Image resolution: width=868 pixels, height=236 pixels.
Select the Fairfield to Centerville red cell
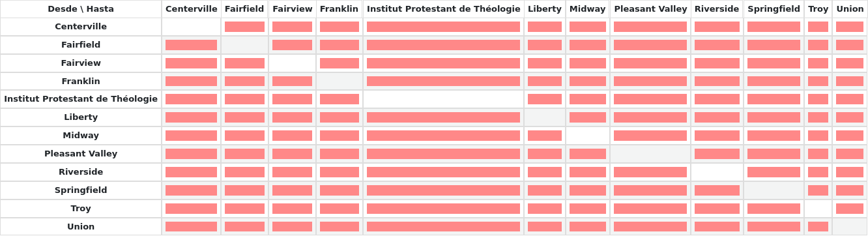click(x=191, y=45)
